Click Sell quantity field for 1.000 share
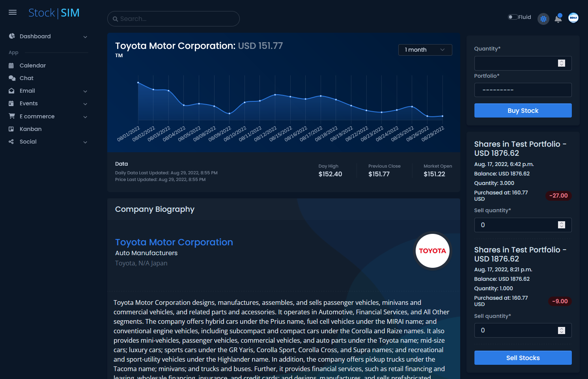The height and width of the screenshot is (379, 588). [523, 330]
